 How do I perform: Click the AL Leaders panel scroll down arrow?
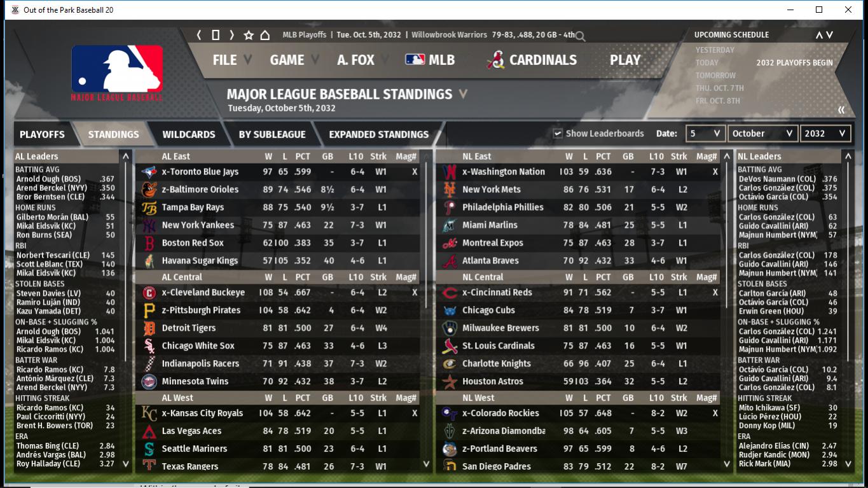pos(126,464)
